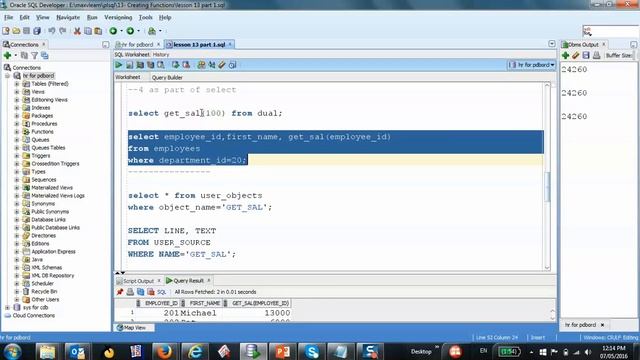
Task: Click the SQL link in Query Result toolbar
Action: (162, 292)
